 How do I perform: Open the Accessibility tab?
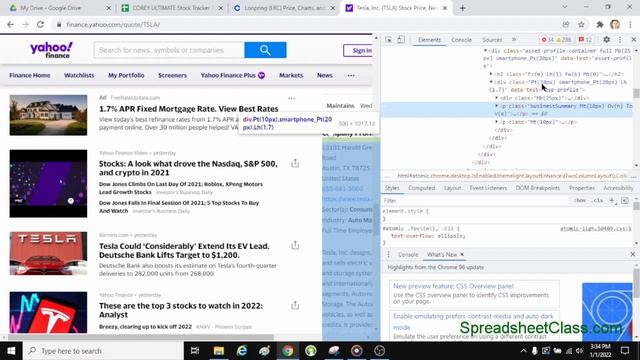pos(618,188)
